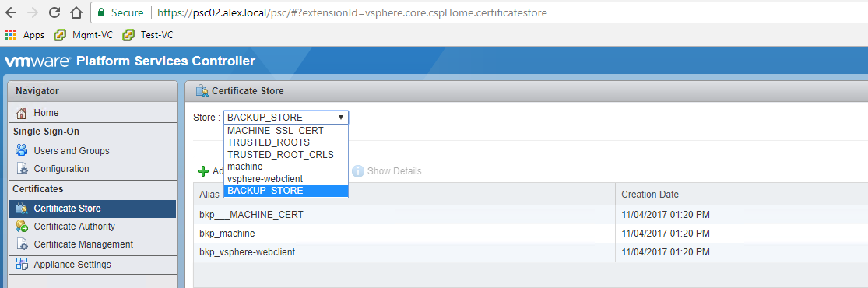Choose the machine store option
The height and width of the screenshot is (288, 868).
pos(286,166)
